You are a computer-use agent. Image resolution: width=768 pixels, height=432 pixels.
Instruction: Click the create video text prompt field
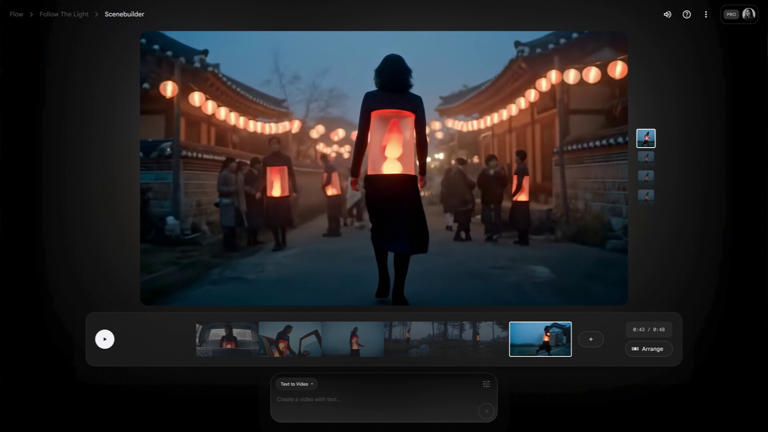point(370,400)
